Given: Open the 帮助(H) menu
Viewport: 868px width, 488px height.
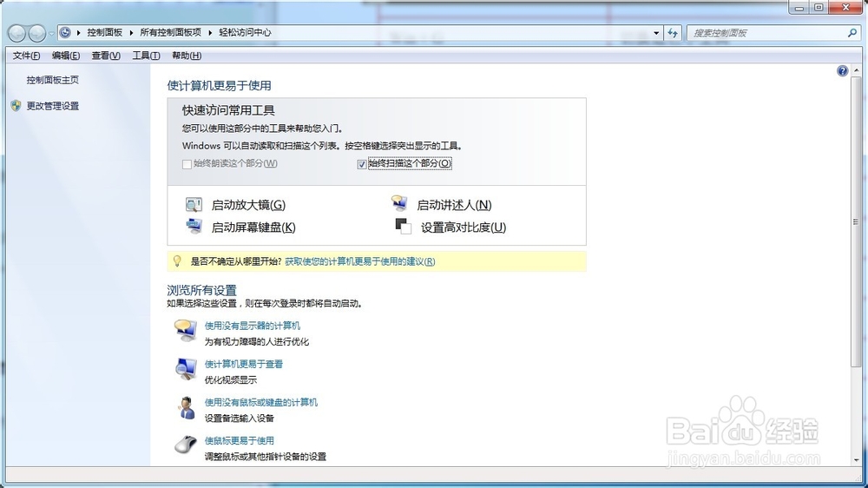Looking at the screenshot, I should pos(187,56).
